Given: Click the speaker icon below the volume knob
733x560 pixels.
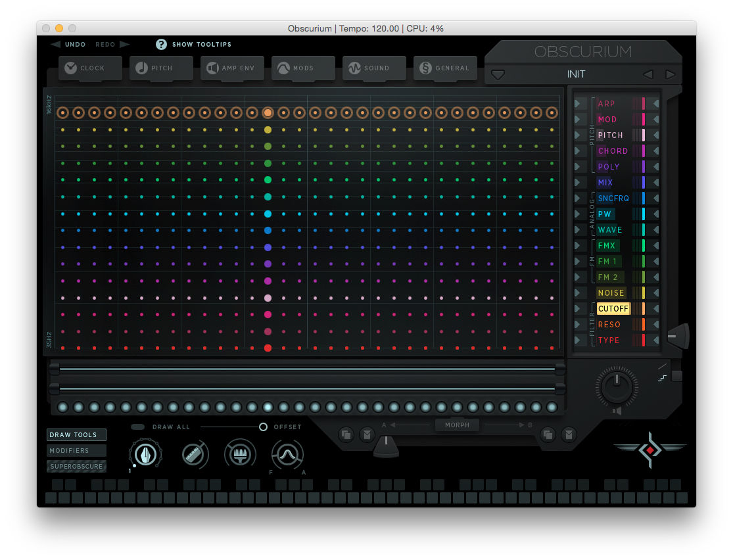Looking at the screenshot, I should (617, 411).
